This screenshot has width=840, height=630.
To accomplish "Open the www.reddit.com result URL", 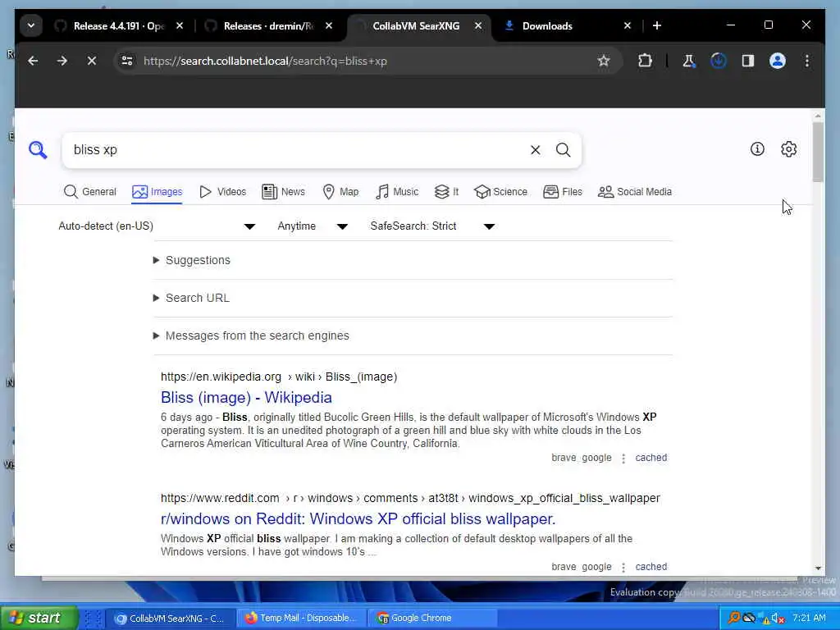I will tap(410, 498).
